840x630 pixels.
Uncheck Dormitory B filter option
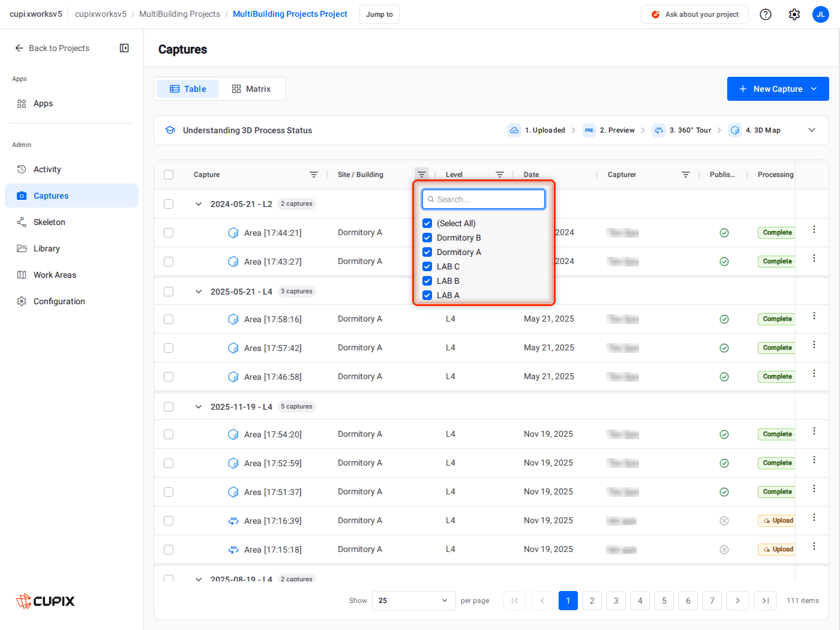[x=427, y=238]
